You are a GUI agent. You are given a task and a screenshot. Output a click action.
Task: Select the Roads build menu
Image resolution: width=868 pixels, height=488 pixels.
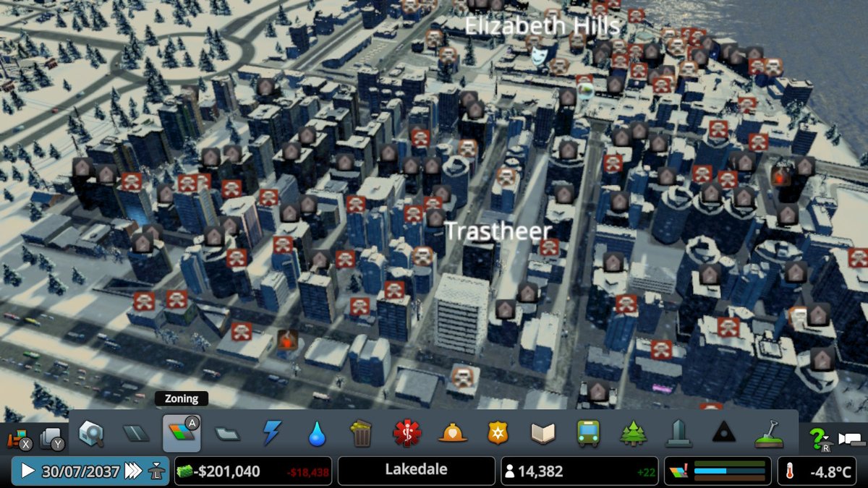tap(135, 433)
